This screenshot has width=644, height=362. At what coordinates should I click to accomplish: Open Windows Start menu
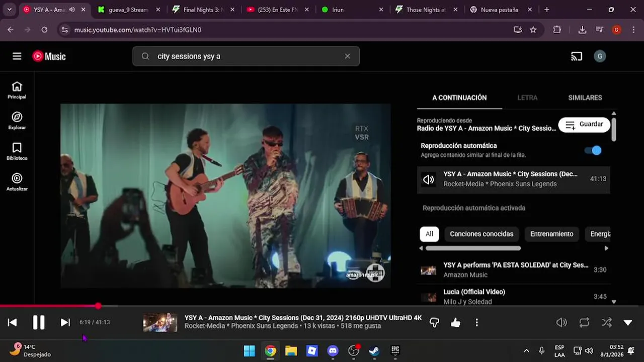tap(250, 350)
